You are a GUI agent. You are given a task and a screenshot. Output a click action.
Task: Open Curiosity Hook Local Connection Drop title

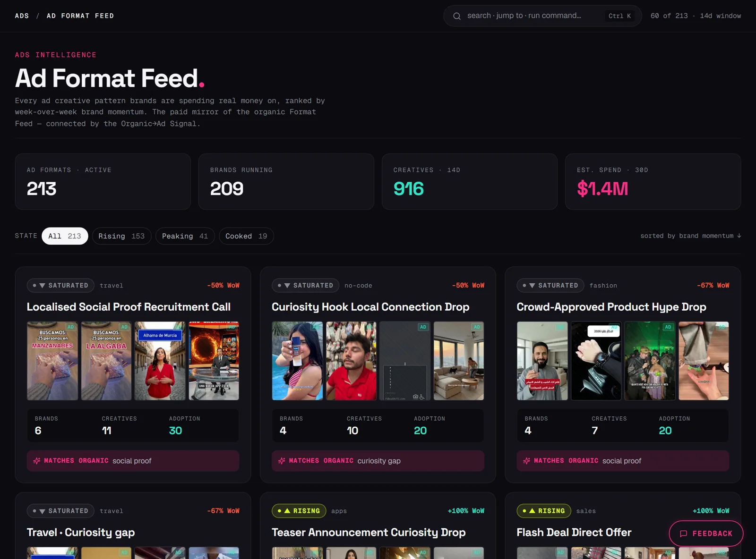pos(370,307)
